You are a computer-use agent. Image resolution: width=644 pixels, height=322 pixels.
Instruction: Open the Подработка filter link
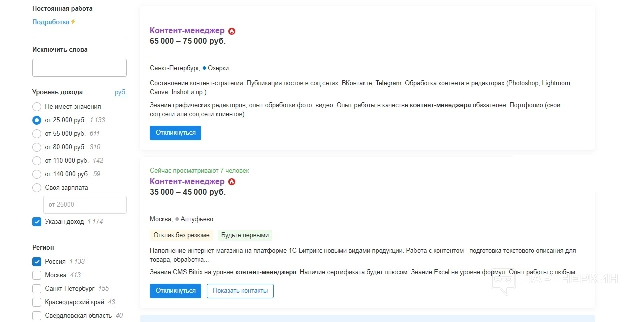(51, 22)
